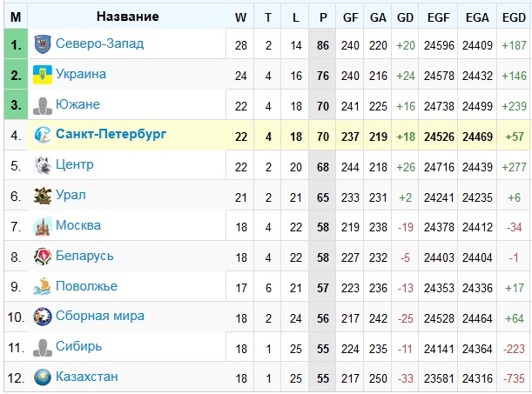Viewport: 532px width, 394px height.
Task: Click the Северо-Запад team crest icon
Action: point(43,44)
